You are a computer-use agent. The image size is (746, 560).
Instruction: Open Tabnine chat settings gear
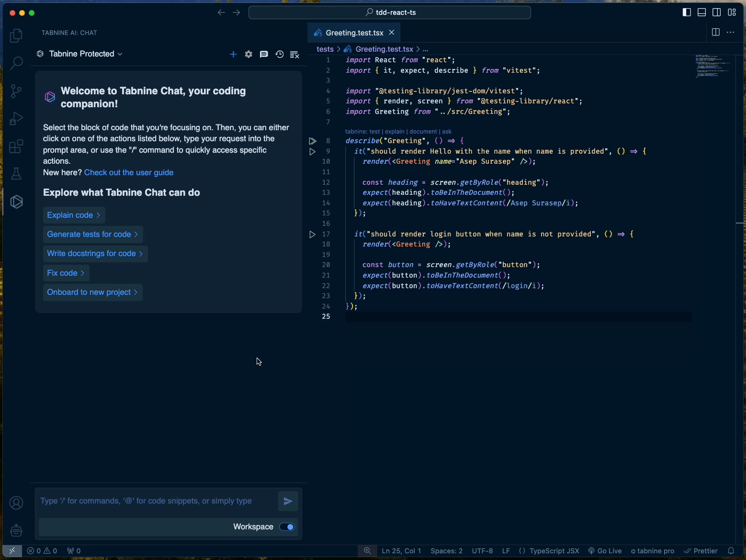click(x=249, y=55)
